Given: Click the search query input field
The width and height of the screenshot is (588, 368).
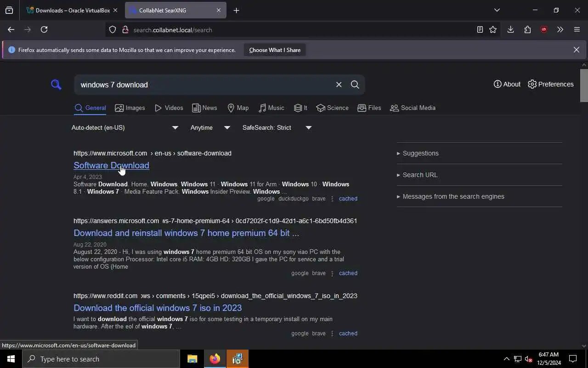Looking at the screenshot, I should [x=204, y=85].
